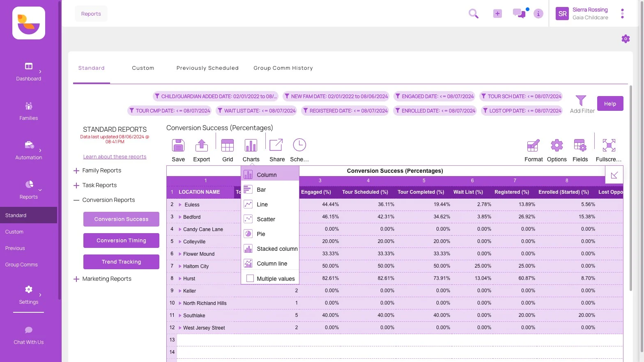This screenshot has width=644, height=362.
Task: Click the Help button
Action: (x=610, y=103)
